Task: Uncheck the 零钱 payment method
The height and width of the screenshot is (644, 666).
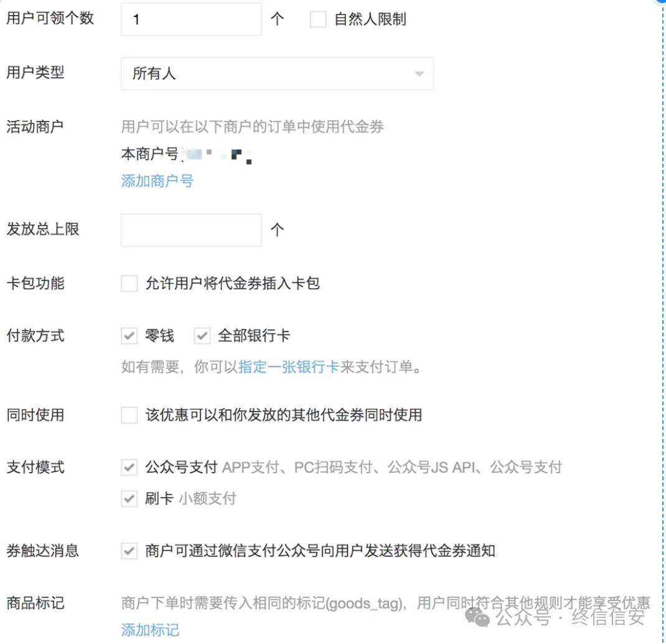Action: click(x=129, y=336)
